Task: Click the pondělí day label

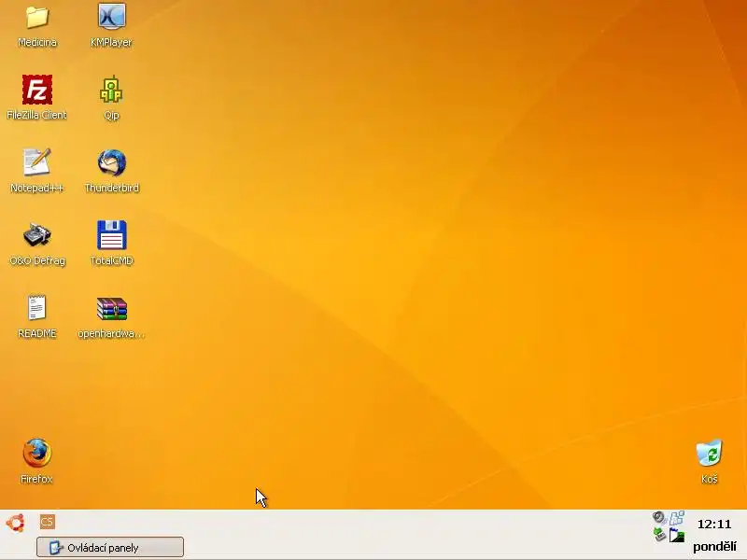Action: point(714,547)
